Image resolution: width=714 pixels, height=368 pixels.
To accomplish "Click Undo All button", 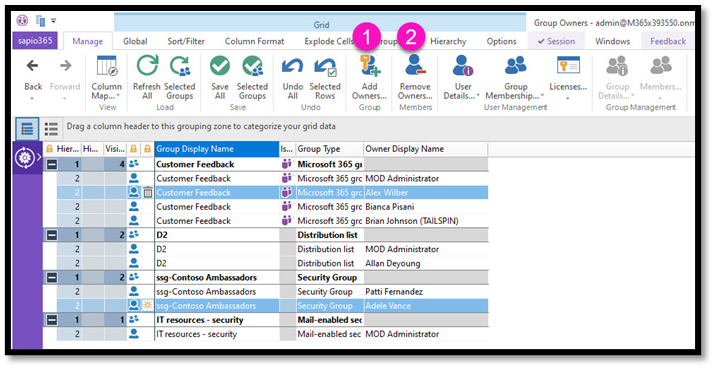I will coord(292,77).
